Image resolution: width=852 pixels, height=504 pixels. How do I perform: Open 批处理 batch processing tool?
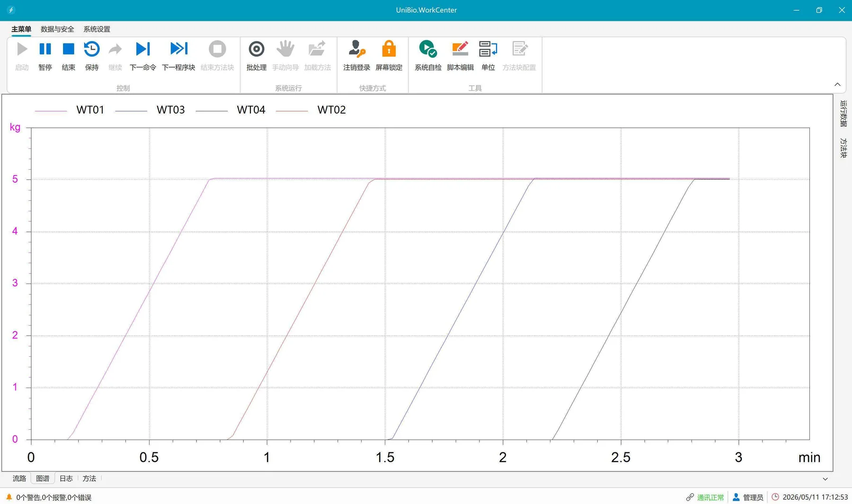[257, 56]
